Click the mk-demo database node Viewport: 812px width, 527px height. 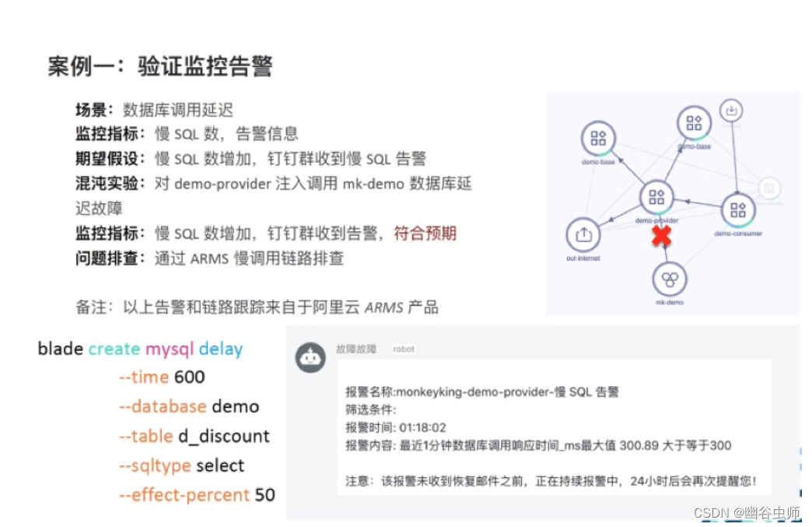click(x=670, y=279)
